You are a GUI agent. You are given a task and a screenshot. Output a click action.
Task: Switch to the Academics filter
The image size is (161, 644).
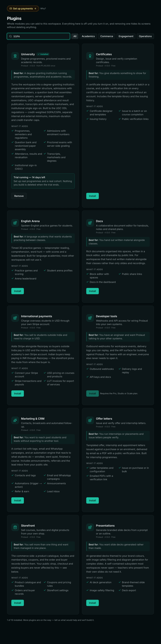[x=88, y=36]
